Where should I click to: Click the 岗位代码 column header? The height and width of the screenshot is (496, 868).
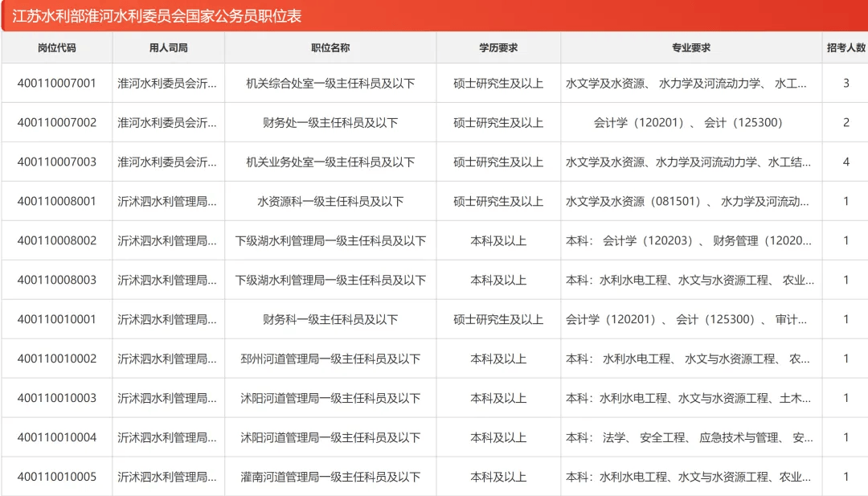[x=56, y=47]
